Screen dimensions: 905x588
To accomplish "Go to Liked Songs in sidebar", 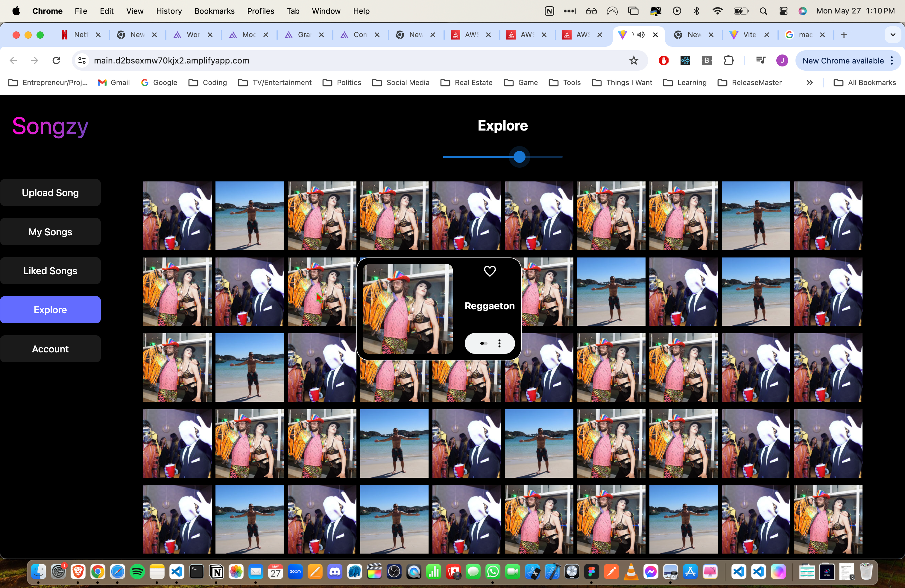I will (50, 271).
